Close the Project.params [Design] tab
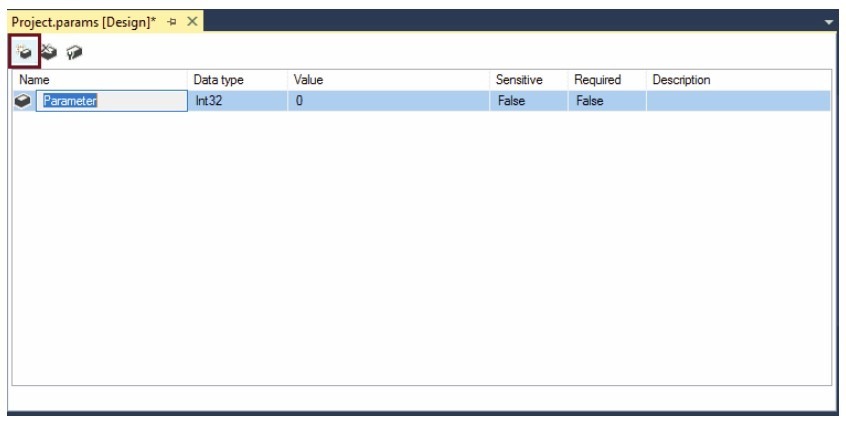This screenshot has width=846, height=422. coord(192,21)
